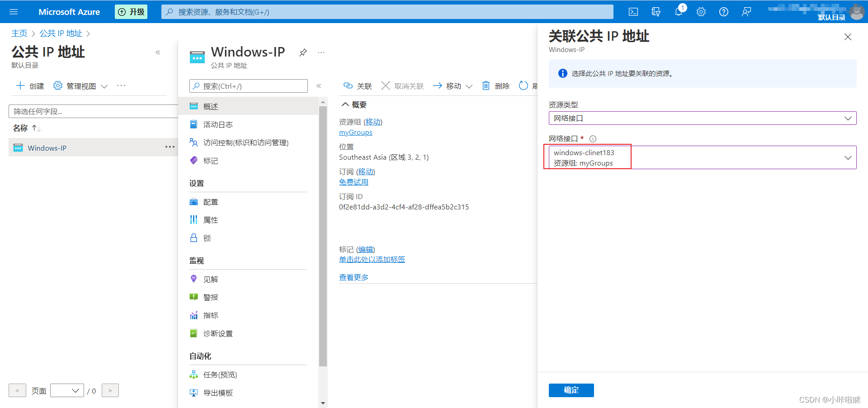Open context menu for Windows-IP row
Viewport: 868px width, 408px height.
coord(170,147)
